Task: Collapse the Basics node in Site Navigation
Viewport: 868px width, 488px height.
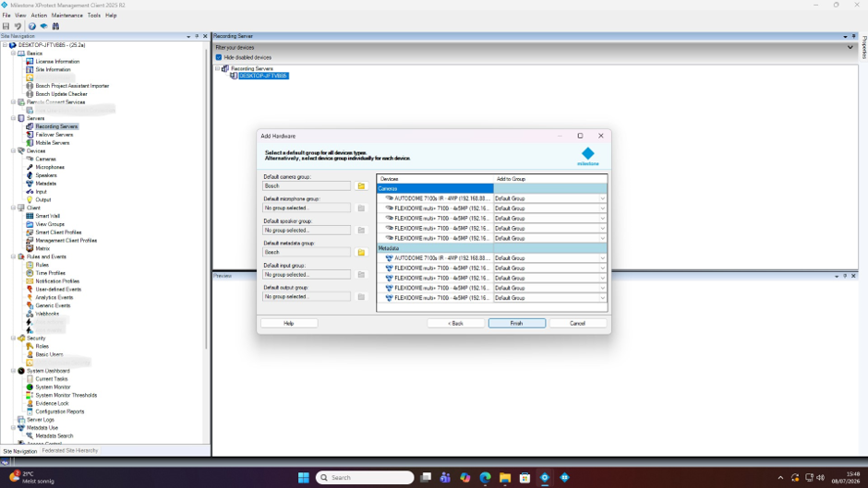Action: coord(13,54)
